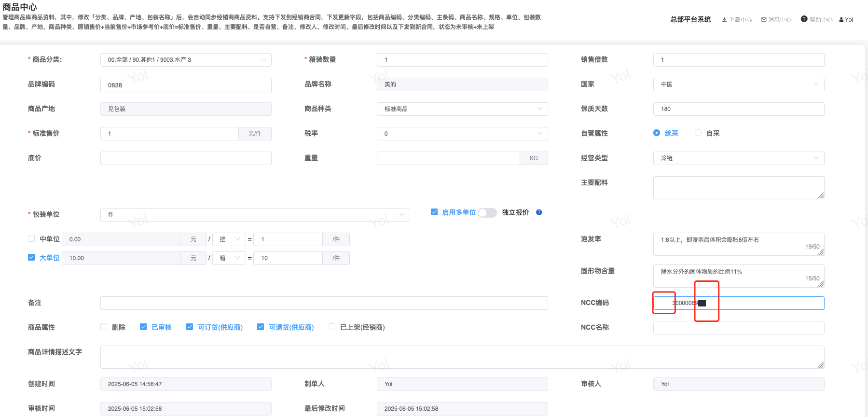The image size is (868, 417).
Task: Open the 大单位 unit dropdown showing 箱
Action: pyautogui.click(x=229, y=258)
